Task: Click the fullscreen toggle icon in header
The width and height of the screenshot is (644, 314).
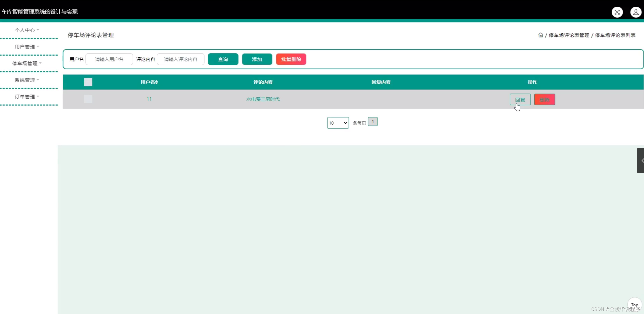Action: point(617,12)
